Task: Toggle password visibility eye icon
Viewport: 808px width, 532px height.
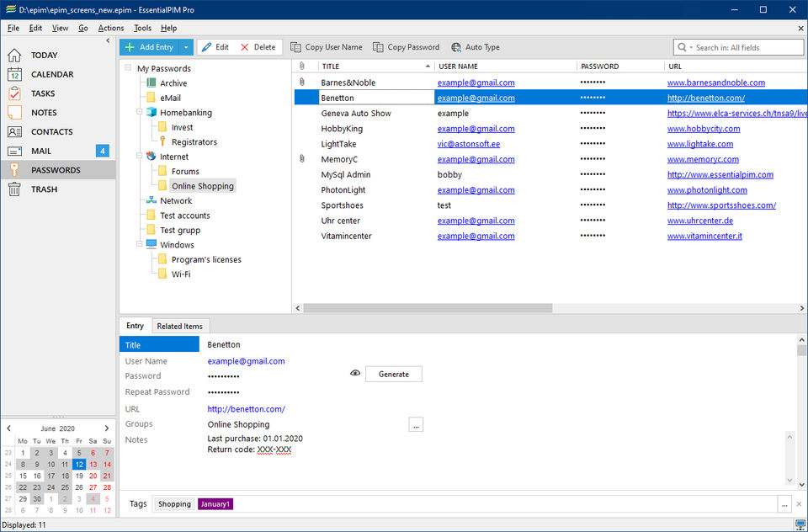Action: click(x=355, y=373)
